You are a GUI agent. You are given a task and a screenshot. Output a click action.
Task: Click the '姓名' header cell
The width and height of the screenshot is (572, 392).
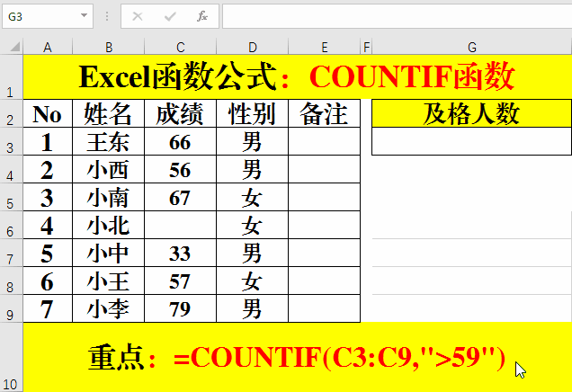tap(108, 113)
